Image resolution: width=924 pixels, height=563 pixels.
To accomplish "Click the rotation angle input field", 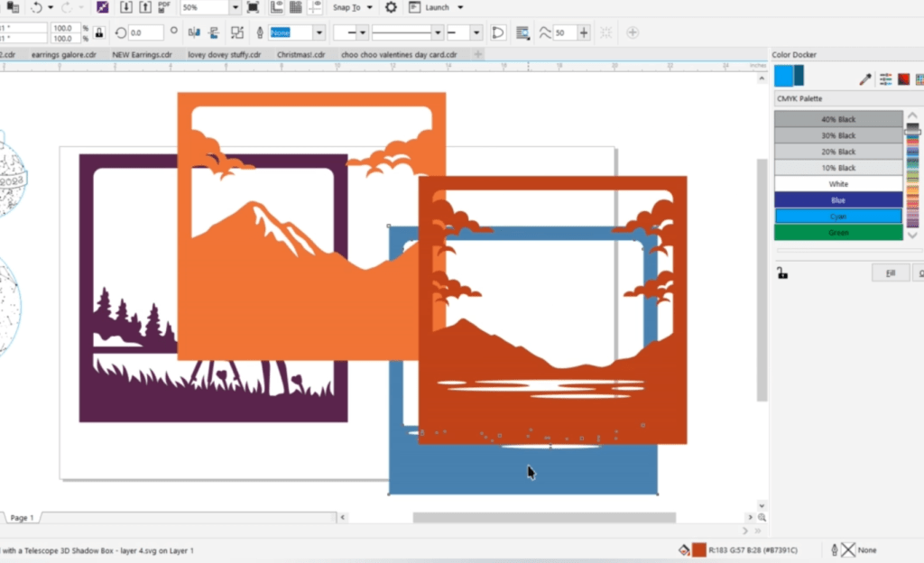I will pyautogui.click(x=144, y=32).
